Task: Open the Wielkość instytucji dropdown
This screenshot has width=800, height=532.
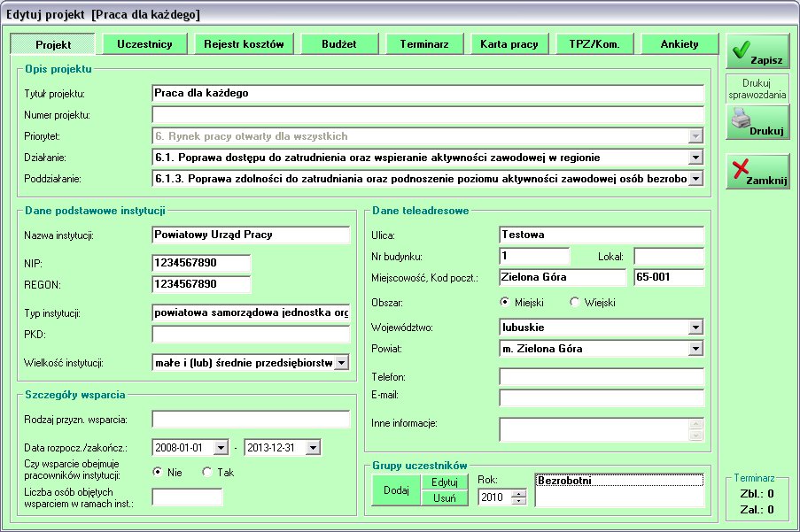Action: click(x=341, y=362)
